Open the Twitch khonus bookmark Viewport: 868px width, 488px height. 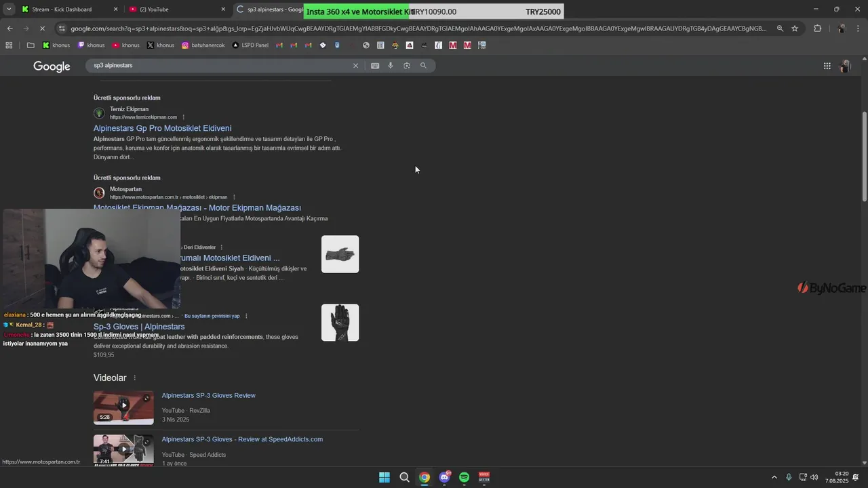click(92, 45)
